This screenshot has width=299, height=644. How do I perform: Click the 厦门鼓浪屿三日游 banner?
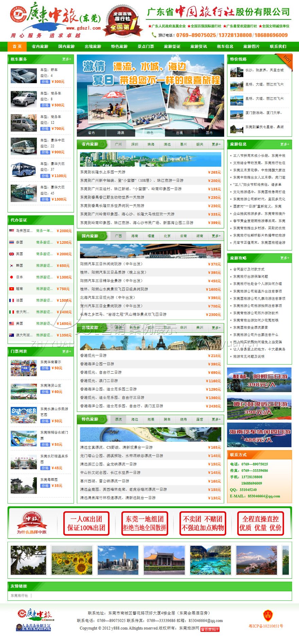point(259,407)
